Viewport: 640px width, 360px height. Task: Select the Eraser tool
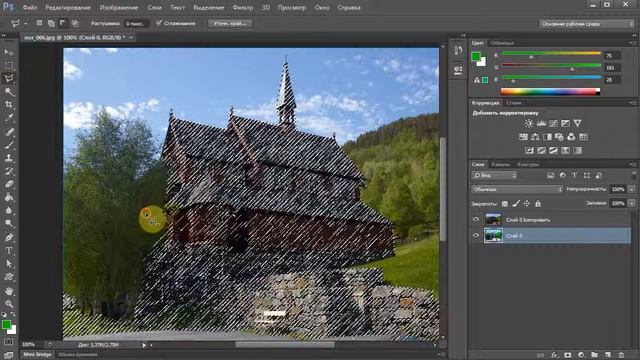(9, 184)
